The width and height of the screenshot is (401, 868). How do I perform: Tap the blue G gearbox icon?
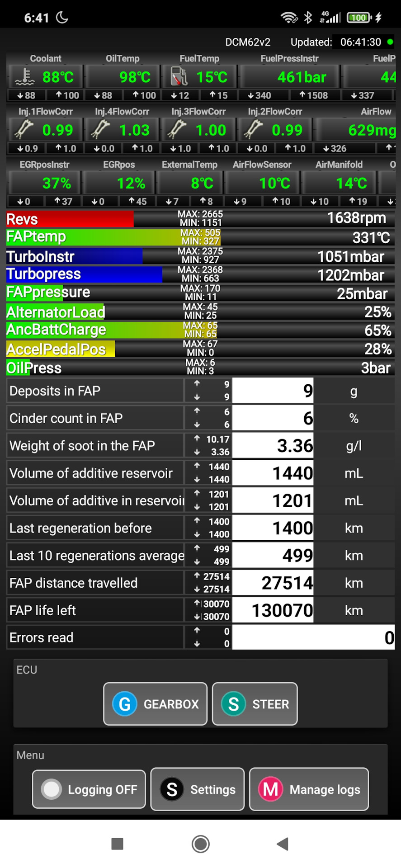pyautogui.click(x=125, y=704)
